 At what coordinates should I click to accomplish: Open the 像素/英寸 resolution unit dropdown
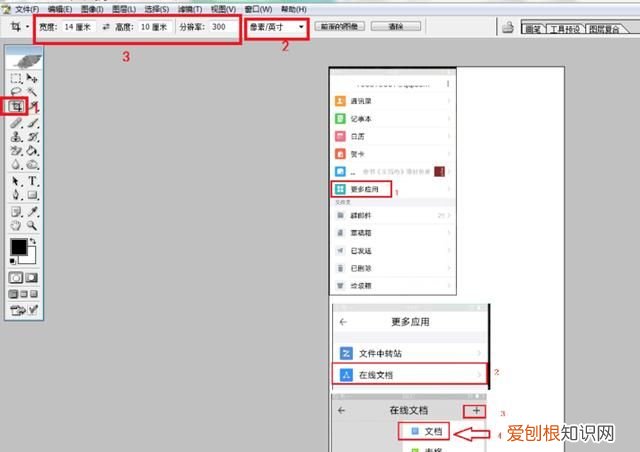point(277,27)
